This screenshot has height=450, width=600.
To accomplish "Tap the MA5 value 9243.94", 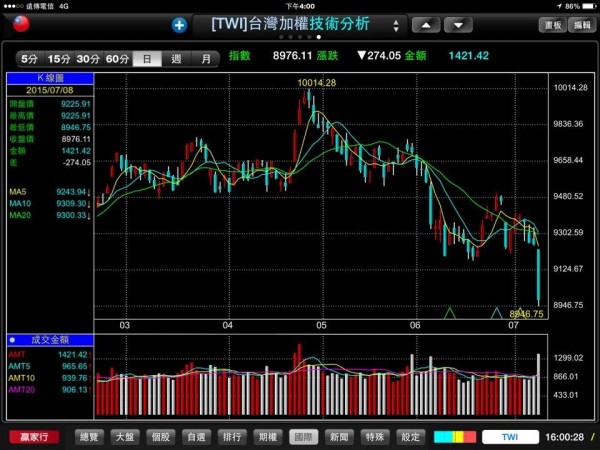I will click(x=71, y=192).
